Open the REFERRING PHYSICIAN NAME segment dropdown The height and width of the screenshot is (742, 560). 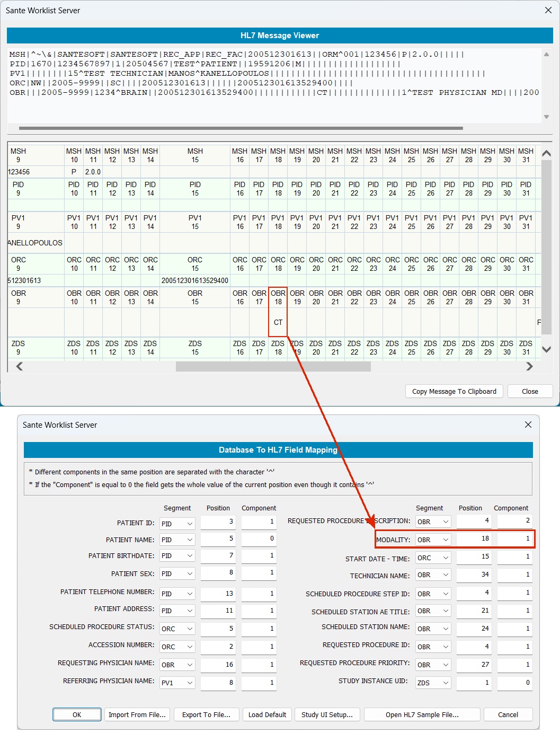click(x=177, y=683)
